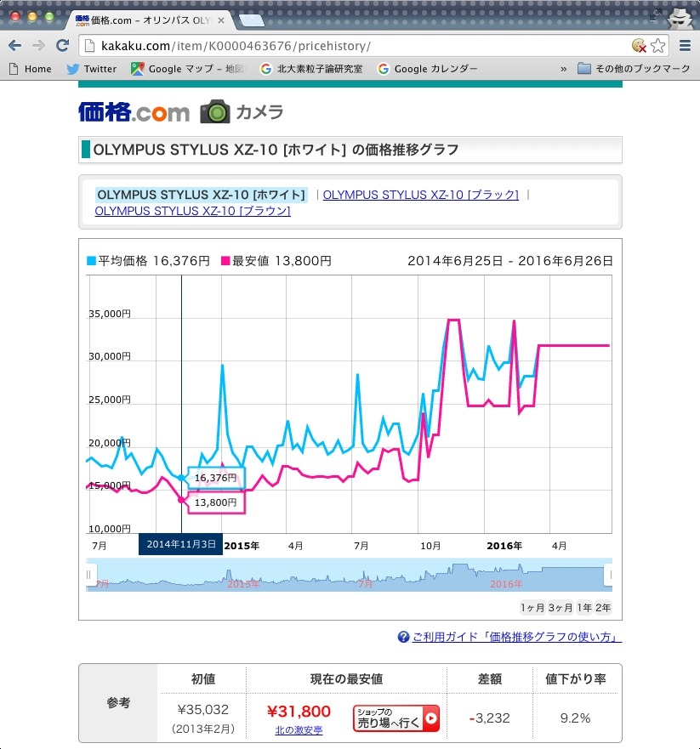Click the 2014年6月25日 - 2016年6月26日 date range

click(x=509, y=261)
